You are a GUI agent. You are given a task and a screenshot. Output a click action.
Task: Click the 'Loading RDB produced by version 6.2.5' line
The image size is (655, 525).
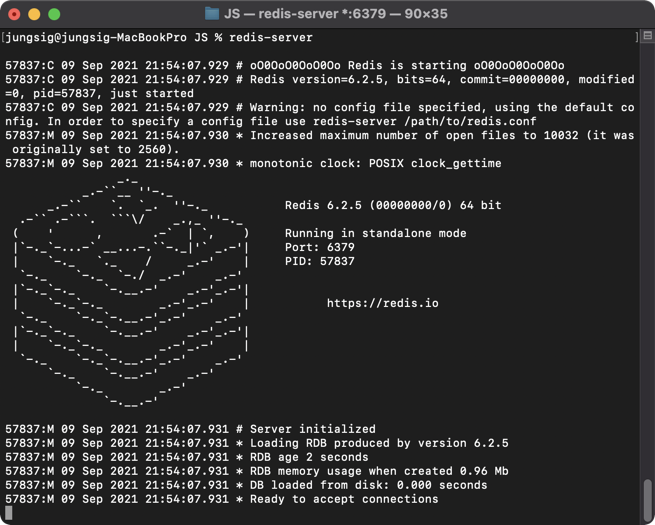[256, 443]
